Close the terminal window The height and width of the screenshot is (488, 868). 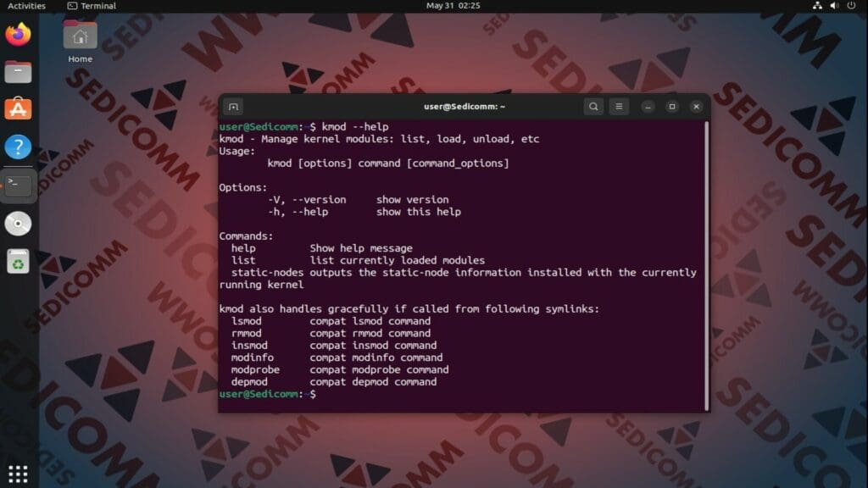click(697, 107)
